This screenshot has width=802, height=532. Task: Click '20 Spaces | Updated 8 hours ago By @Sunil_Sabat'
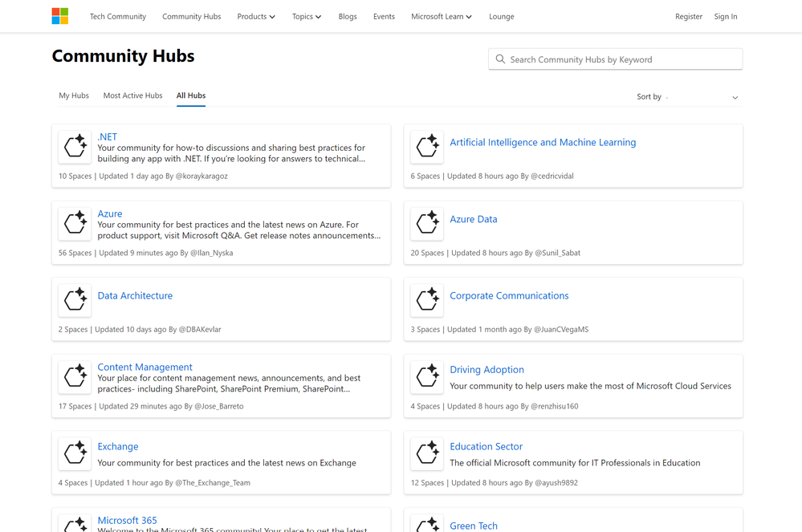(x=495, y=253)
